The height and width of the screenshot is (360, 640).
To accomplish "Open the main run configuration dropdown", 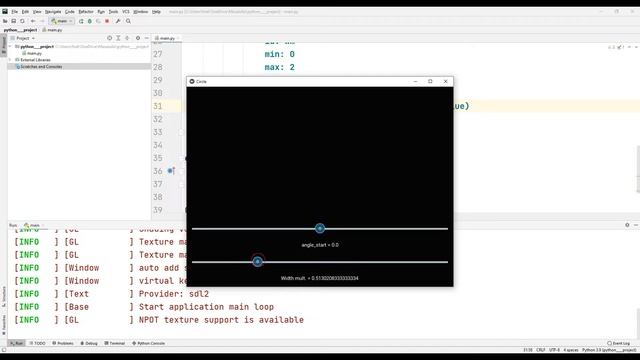I will (x=62, y=21).
